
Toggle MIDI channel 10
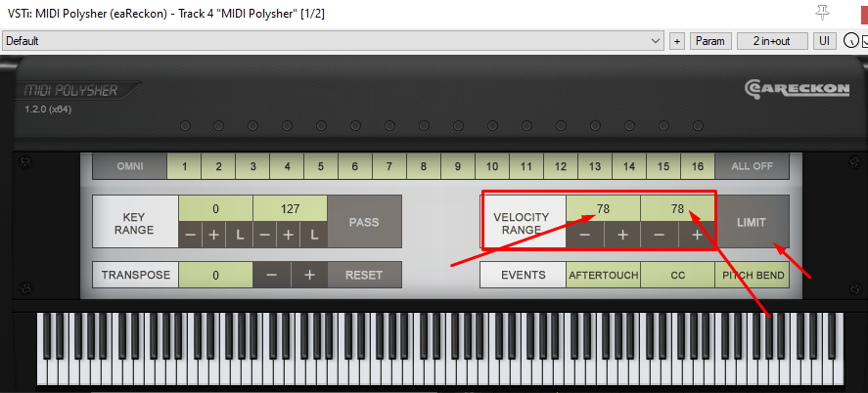[491, 166]
